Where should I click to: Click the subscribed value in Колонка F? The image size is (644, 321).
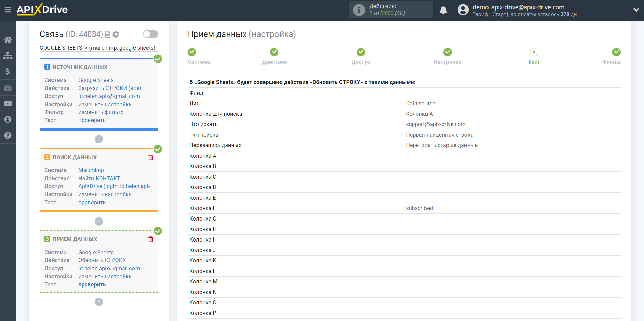coord(419,208)
